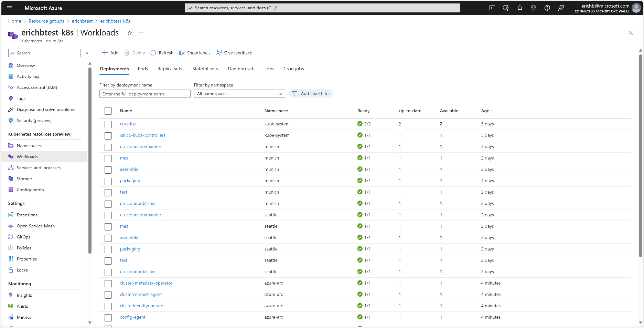This screenshot has height=328, width=644.
Task: Open Directories and subscriptions filter icon
Action: 506,8
